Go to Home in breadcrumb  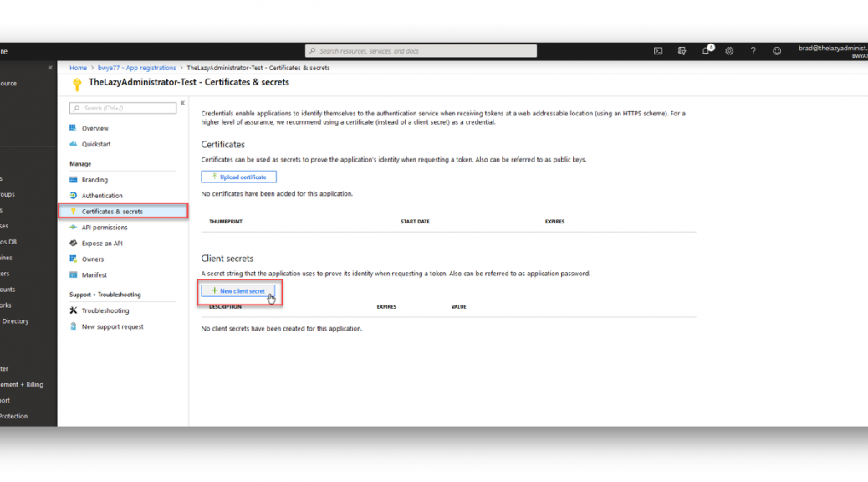tap(78, 68)
